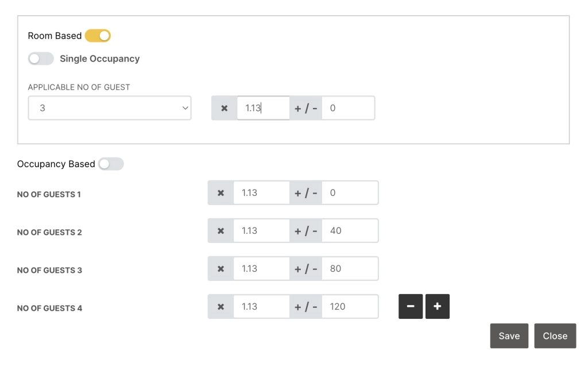This screenshot has height=382, width=588.
Task: Click multiplier icon for No of Guests 4
Action: click(x=221, y=307)
